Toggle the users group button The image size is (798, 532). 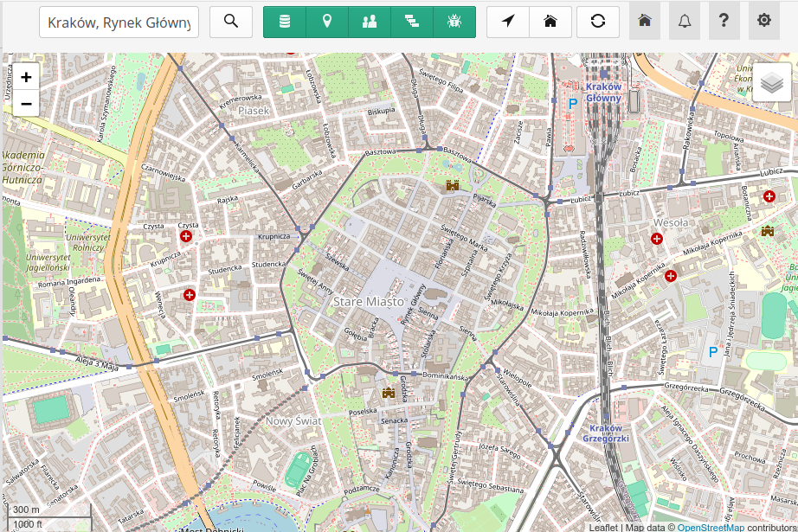370,22
